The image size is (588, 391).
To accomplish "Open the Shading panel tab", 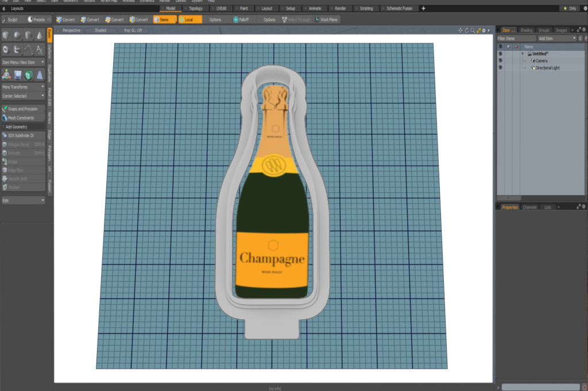I will [526, 30].
